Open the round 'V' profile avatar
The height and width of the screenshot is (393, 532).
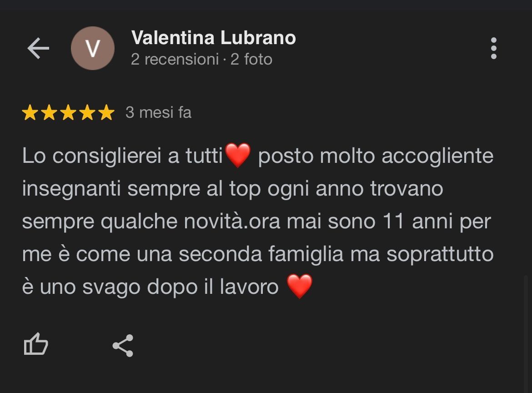pyautogui.click(x=93, y=48)
